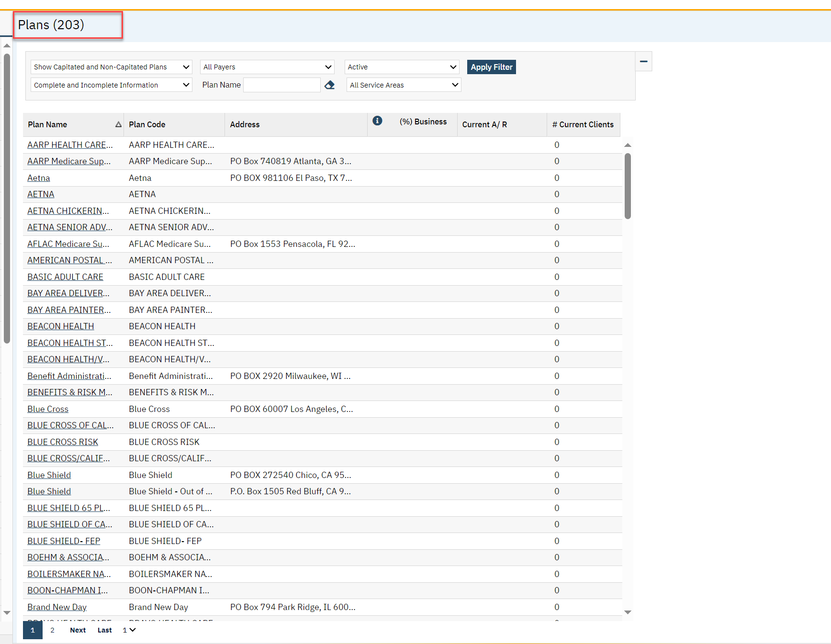831x644 pixels.
Task: Open the All Service Areas dropdown
Action: (403, 85)
